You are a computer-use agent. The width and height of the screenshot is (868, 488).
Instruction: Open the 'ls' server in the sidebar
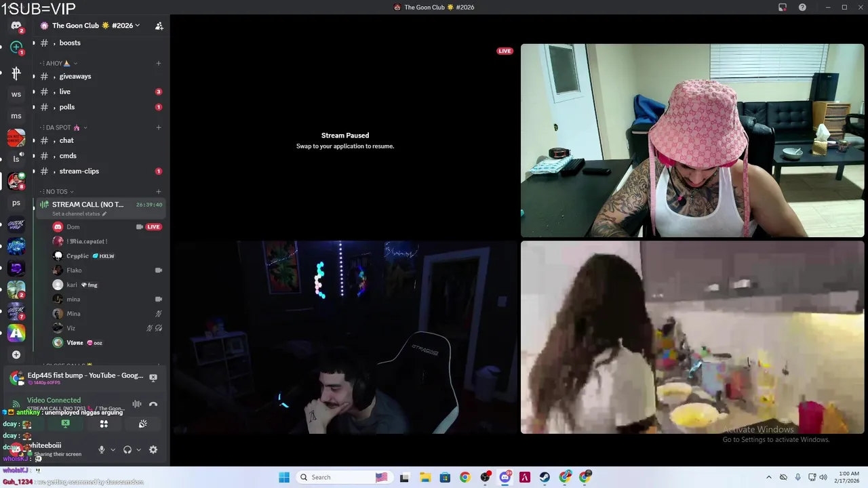click(16, 159)
